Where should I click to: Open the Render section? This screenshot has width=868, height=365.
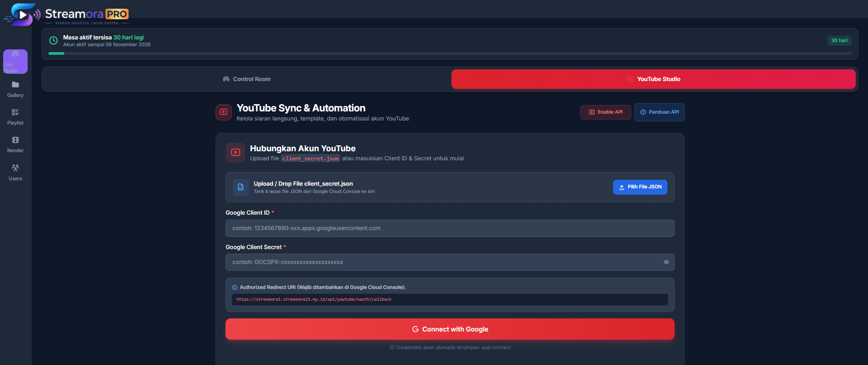15,144
